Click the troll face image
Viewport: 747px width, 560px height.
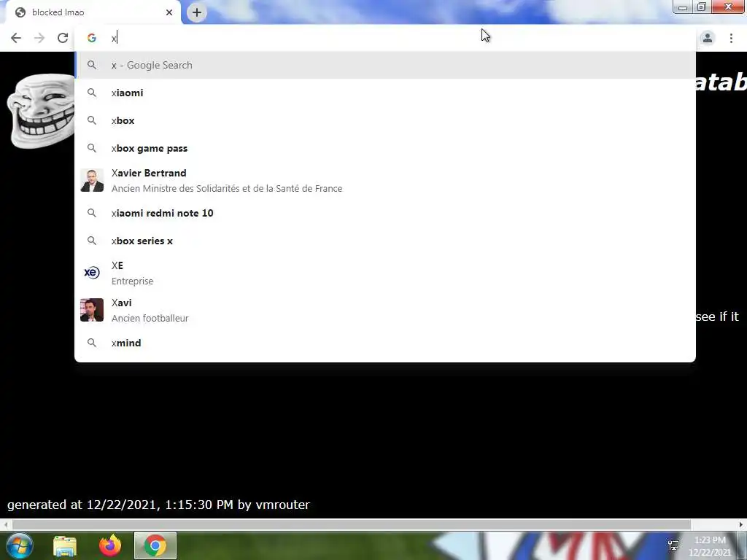[x=41, y=111]
